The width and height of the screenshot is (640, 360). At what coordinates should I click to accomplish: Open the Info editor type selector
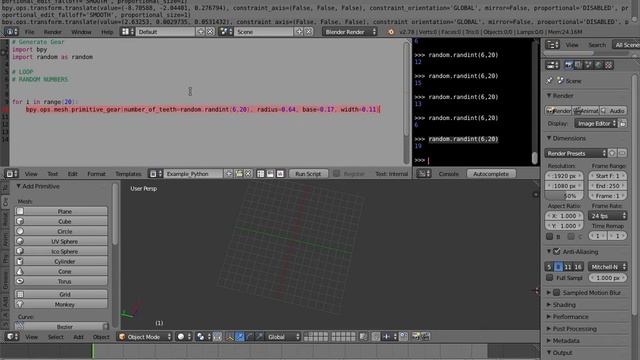tap(11, 31)
